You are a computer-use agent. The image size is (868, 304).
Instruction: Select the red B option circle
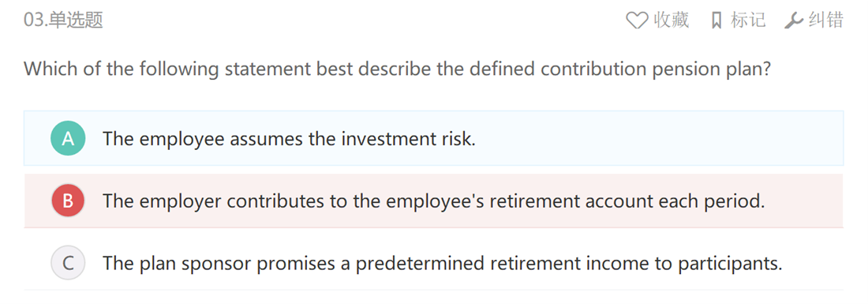point(68,201)
